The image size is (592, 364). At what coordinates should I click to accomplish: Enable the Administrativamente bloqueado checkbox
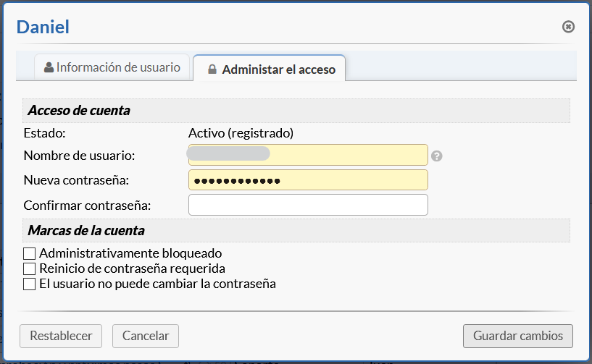(x=30, y=253)
